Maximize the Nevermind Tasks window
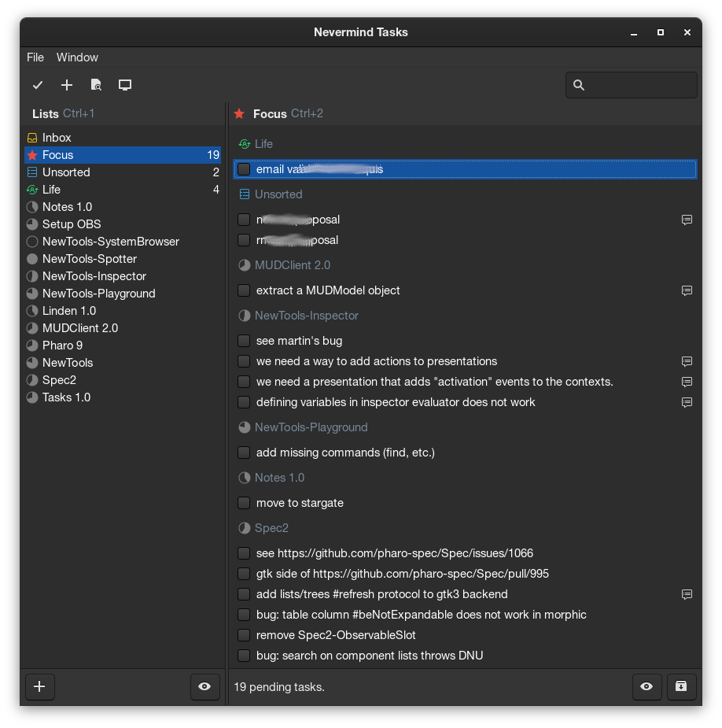722x728 pixels. pyautogui.click(x=661, y=32)
